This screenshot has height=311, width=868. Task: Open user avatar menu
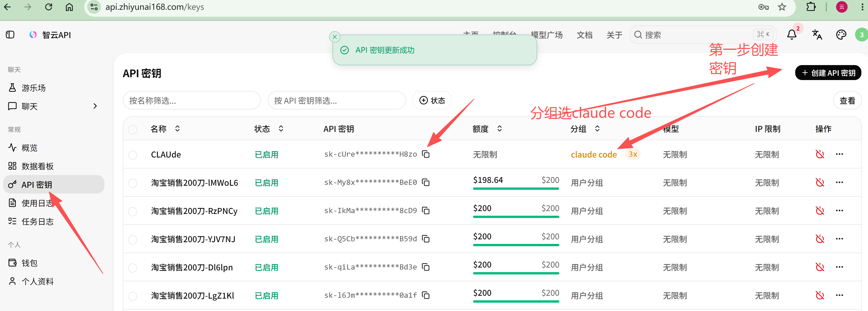pyautogui.click(x=861, y=35)
